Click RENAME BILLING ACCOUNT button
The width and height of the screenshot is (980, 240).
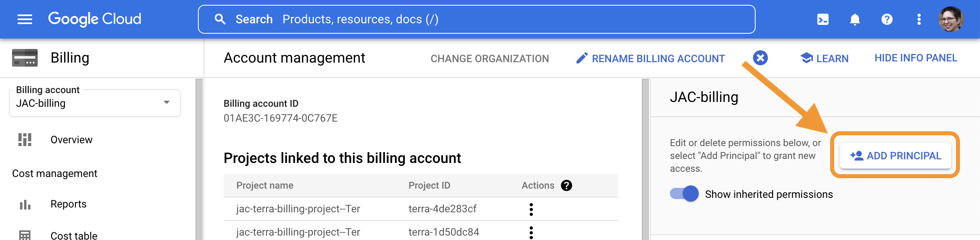(650, 59)
